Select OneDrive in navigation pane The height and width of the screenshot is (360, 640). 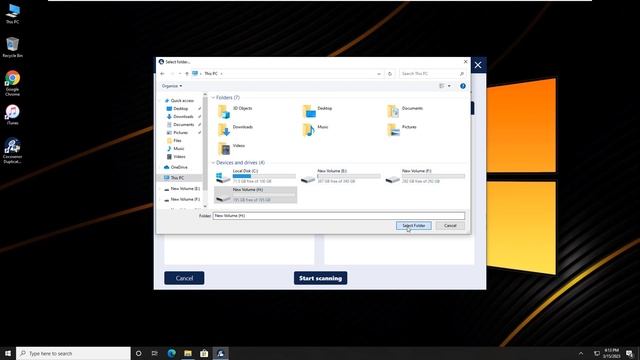[x=176, y=167]
